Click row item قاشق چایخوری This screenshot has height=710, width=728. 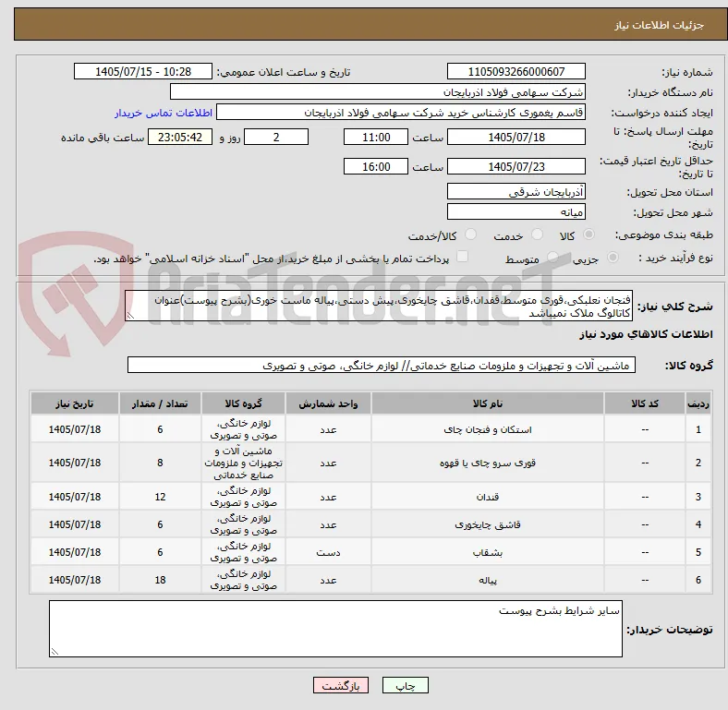click(x=488, y=524)
